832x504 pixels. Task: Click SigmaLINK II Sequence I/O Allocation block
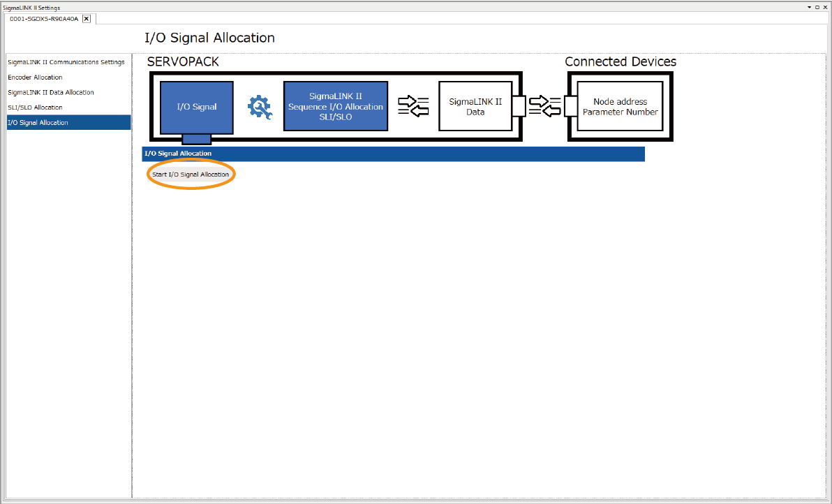(x=335, y=107)
